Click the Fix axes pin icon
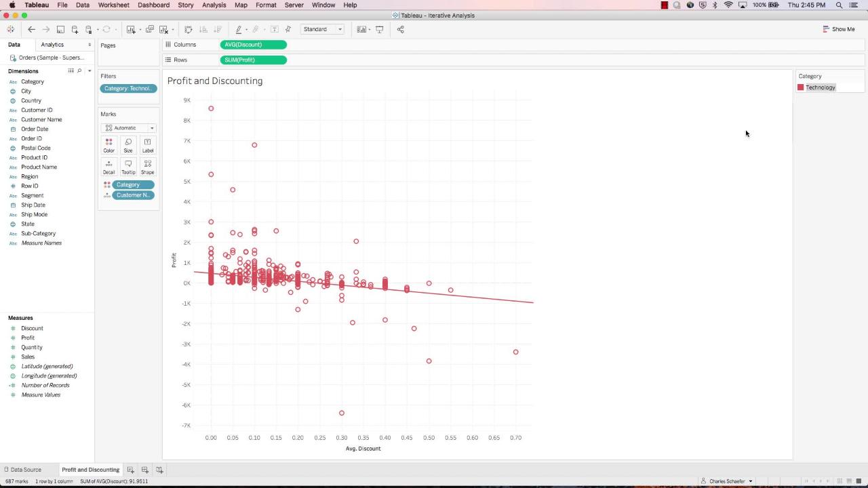This screenshot has width=868, height=488. tap(288, 29)
